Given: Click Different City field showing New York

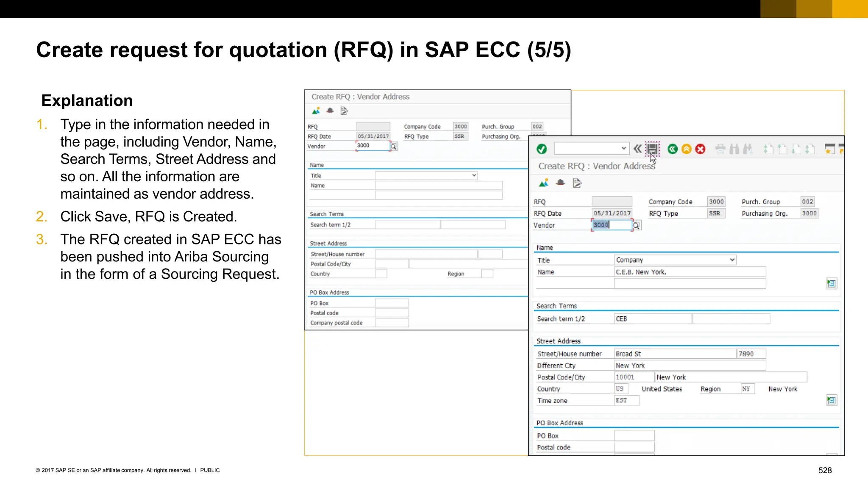Looking at the screenshot, I should (x=690, y=365).
